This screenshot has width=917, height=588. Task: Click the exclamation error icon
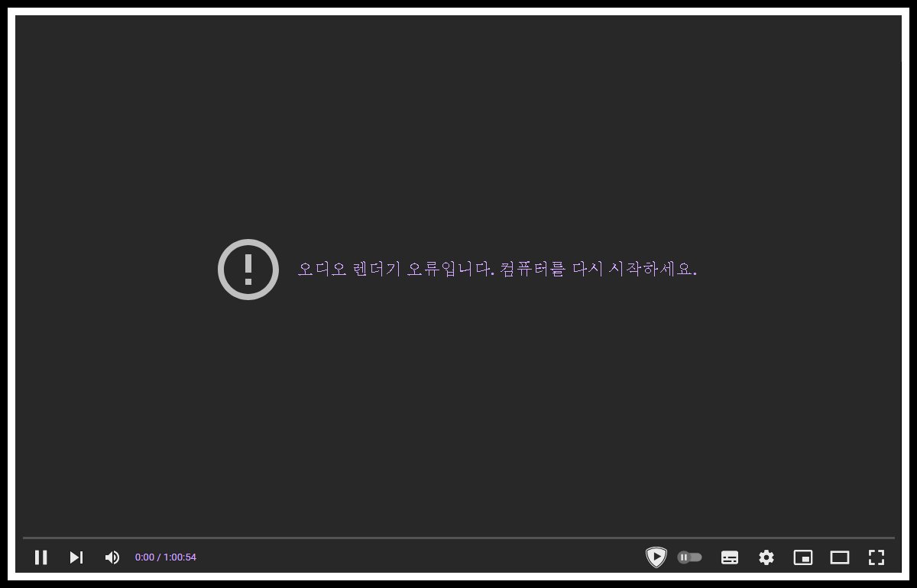tap(248, 269)
